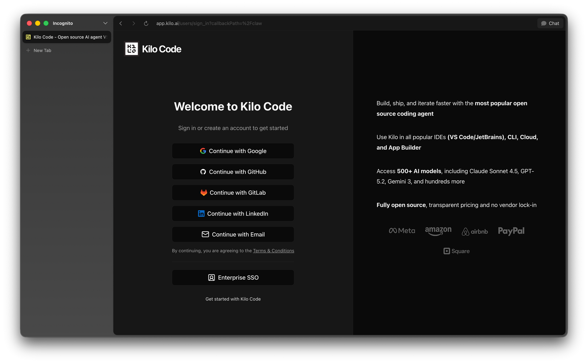The width and height of the screenshot is (588, 364).
Task: Click the Kilo Code wordmark text
Action: tap(162, 49)
